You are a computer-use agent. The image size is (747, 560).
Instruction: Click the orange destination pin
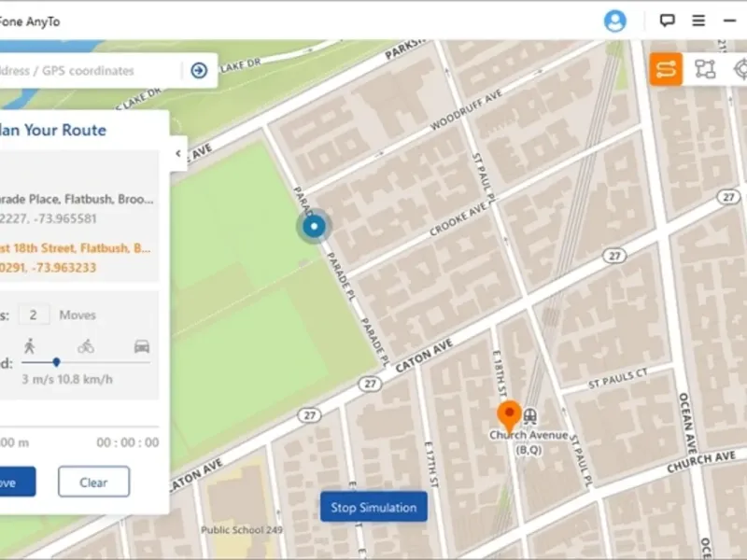[x=509, y=416]
